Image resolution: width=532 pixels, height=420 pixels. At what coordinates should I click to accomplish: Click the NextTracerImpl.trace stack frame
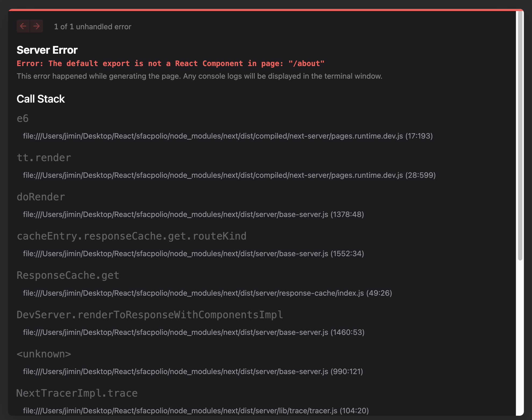click(x=77, y=393)
